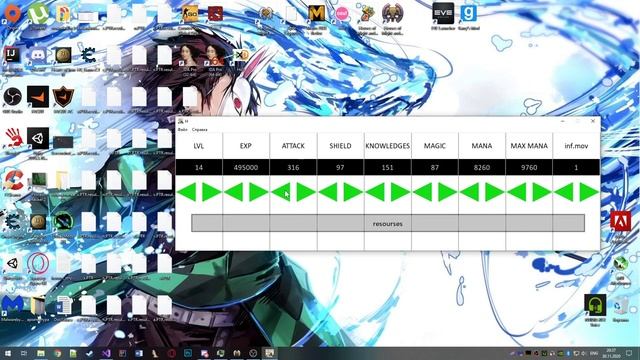Viewport: 640px width, 360px height.
Task: Turn on inf.mov with right arrow
Action: 589,192
